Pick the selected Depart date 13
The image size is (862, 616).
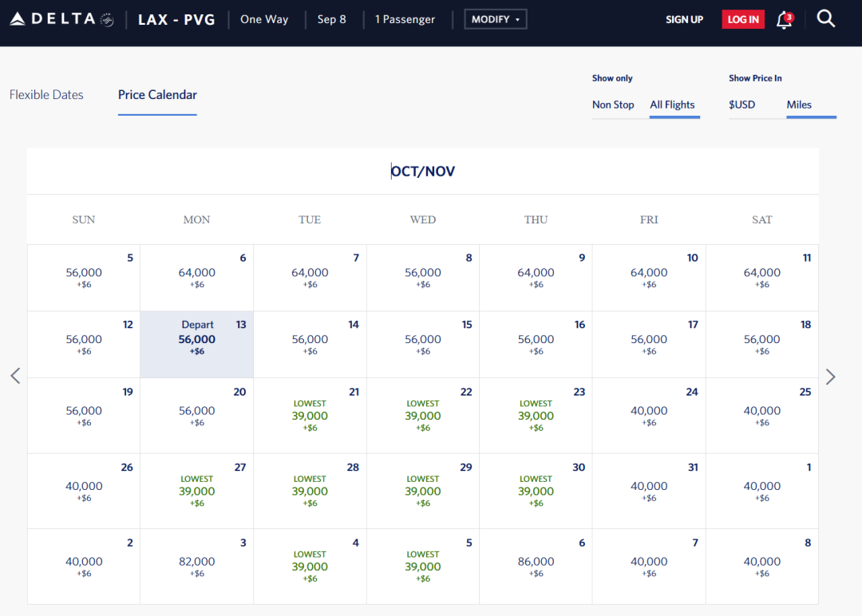197,344
